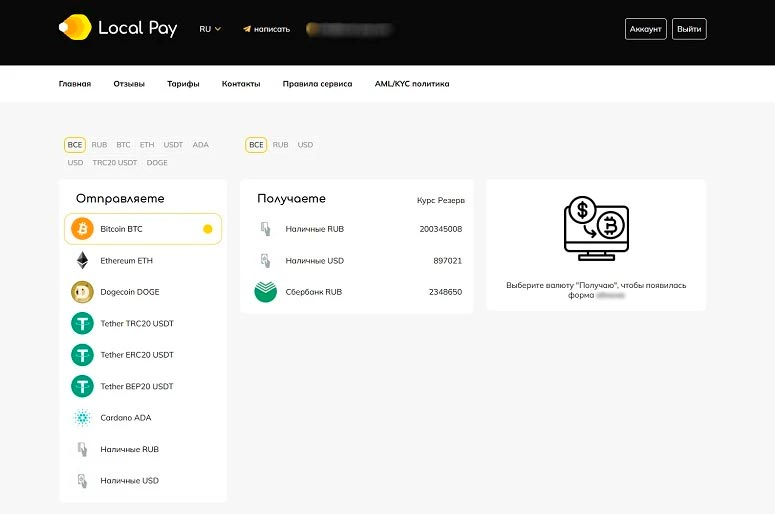Click the Bitcoin BTC coin icon
The height and width of the screenshot is (514, 775).
point(82,229)
